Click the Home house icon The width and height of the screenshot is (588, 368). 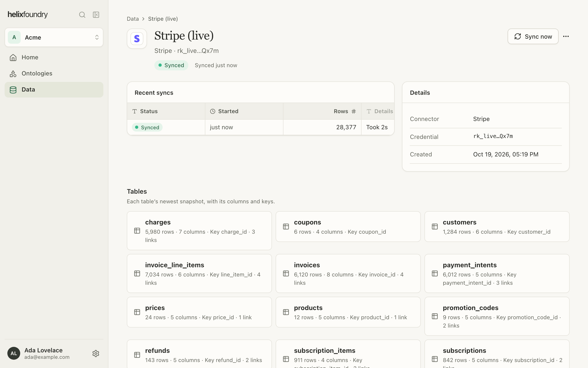13,57
